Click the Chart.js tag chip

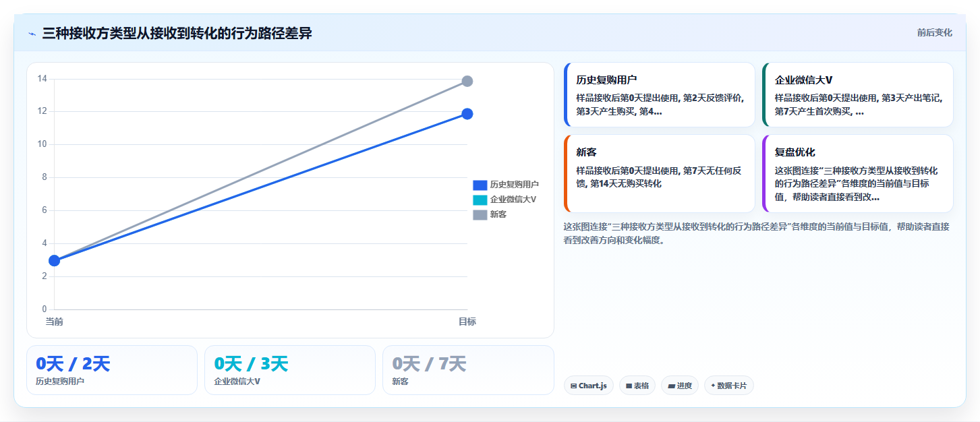pos(588,386)
